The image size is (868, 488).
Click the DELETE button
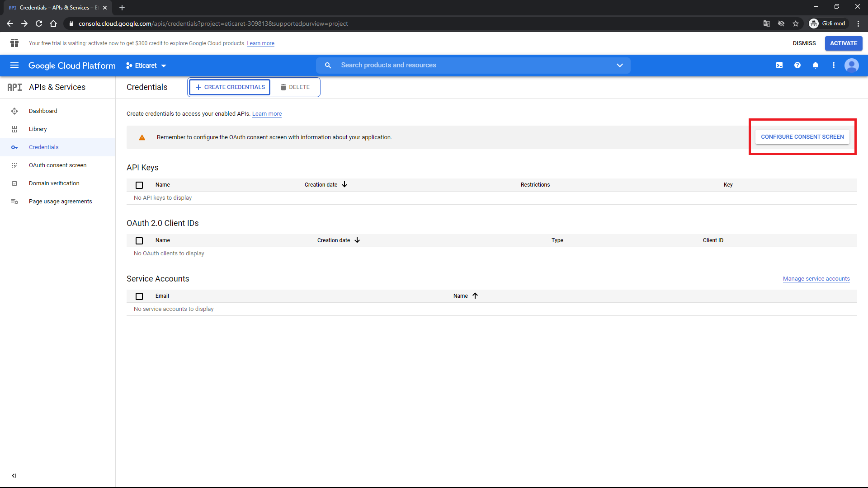tap(295, 87)
